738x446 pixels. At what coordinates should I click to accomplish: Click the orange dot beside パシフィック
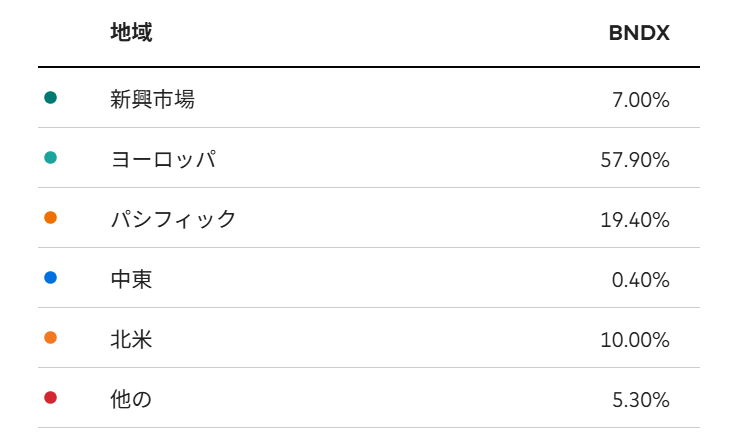pyautogui.click(x=51, y=218)
